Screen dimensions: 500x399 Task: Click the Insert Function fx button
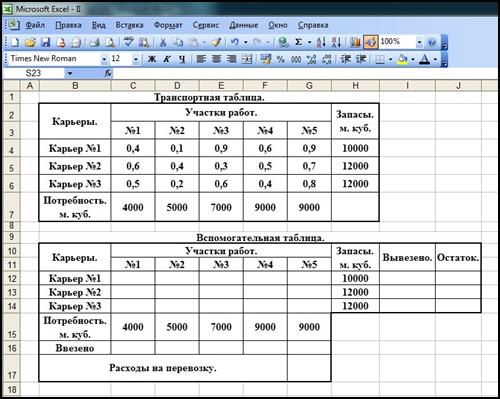(108, 73)
